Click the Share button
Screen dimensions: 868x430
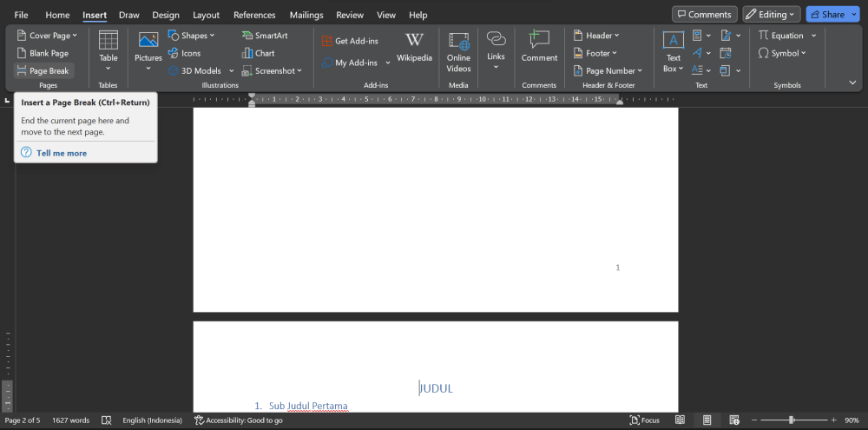(826, 15)
